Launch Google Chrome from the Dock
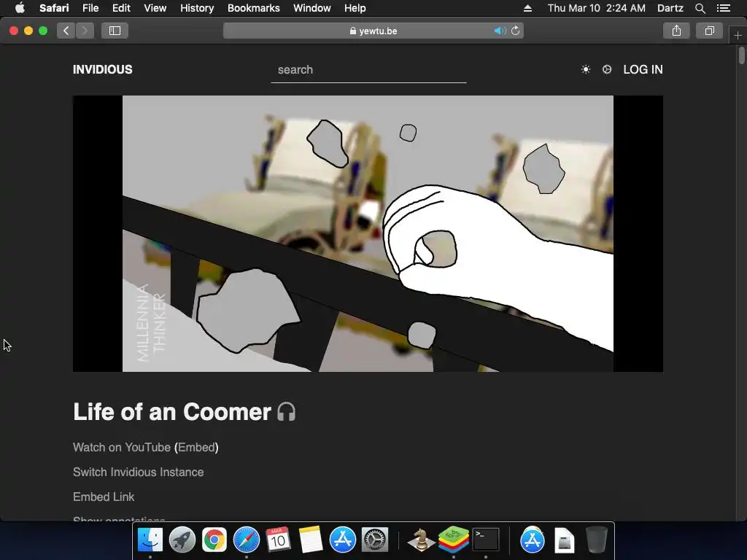This screenshot has height=560, width=747. pyautogui.click(x=214, y=540)
